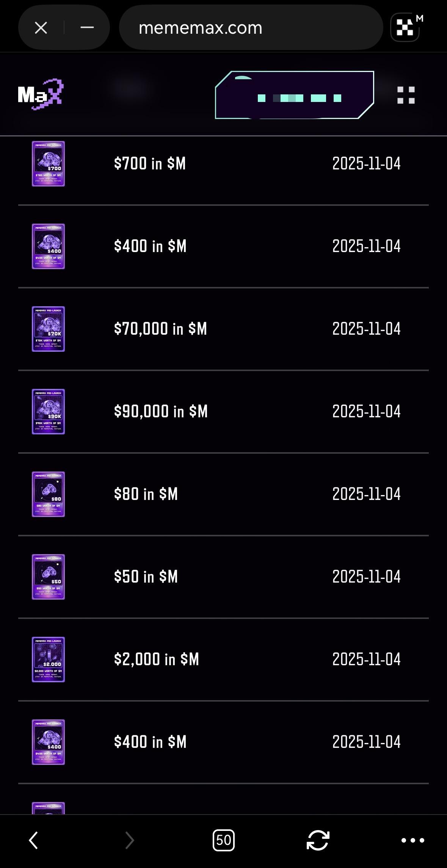
Task: Select the "$2,000 in $M" reward entry
Action: [156, 659]
